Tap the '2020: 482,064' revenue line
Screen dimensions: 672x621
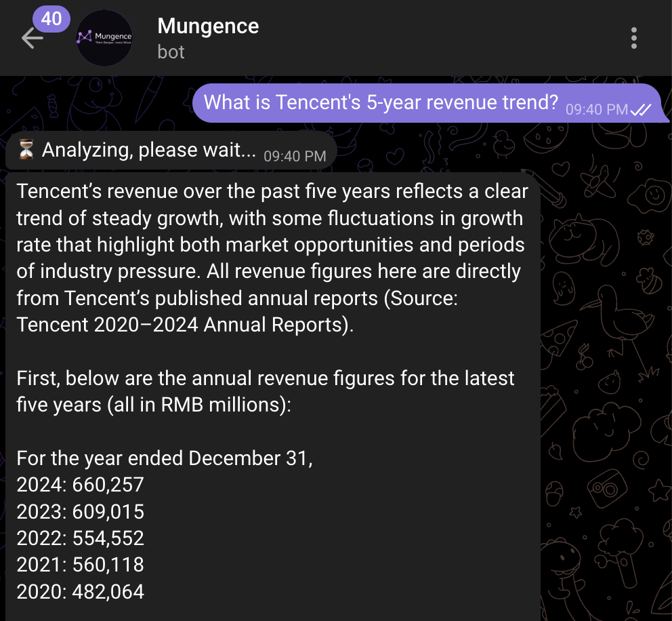point(80,592)
